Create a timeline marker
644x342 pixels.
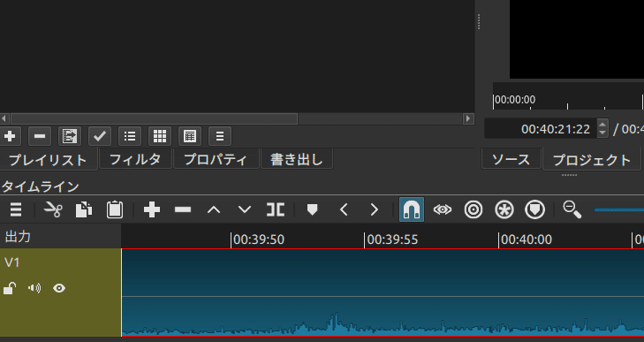[313, 209]
